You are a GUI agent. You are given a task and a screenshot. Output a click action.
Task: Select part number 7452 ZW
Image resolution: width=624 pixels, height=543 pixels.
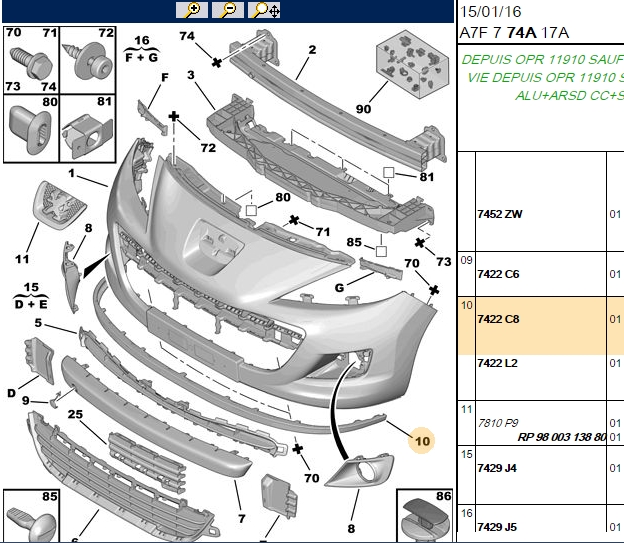tap(499, 214)
